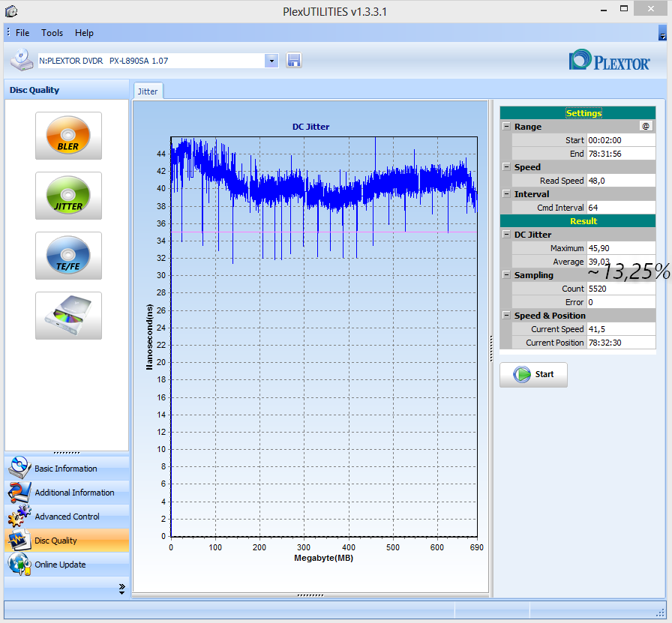This screenshot has height=623, width=672.
Task: Click the Online Update globe icon
Action: [19, 565]
